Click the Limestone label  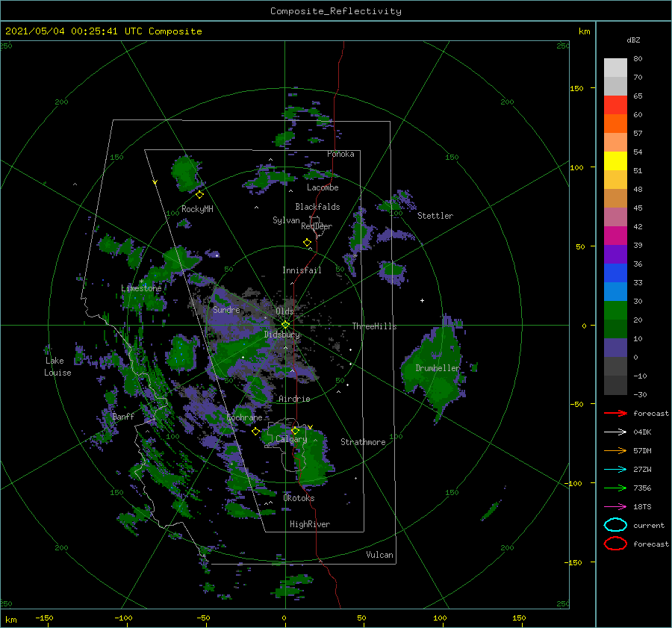point(141,288)
